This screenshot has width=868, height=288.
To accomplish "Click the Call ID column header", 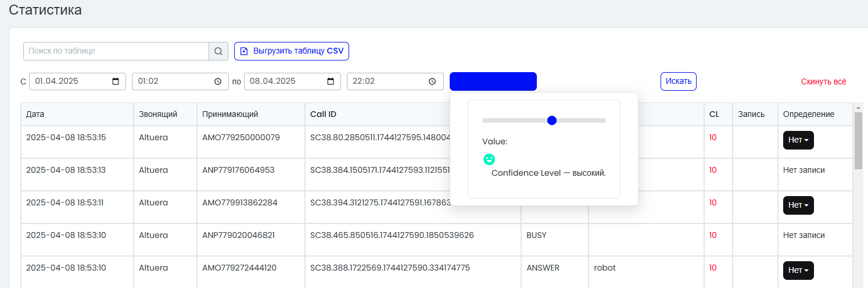I will 324,114.
